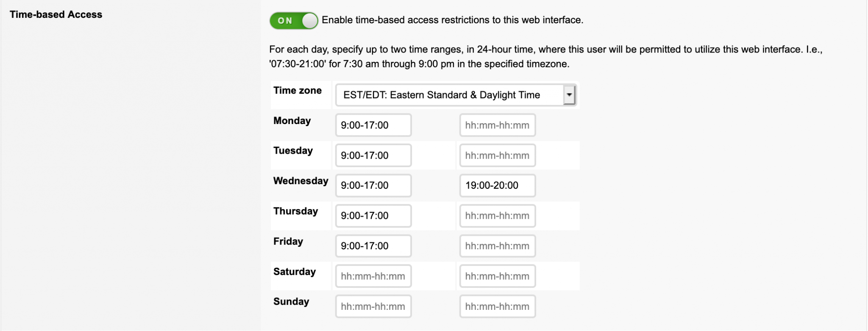Click Wednesday's first time range field
The height and width of the screenshot is (331, 868).
(x=373, y=185)
